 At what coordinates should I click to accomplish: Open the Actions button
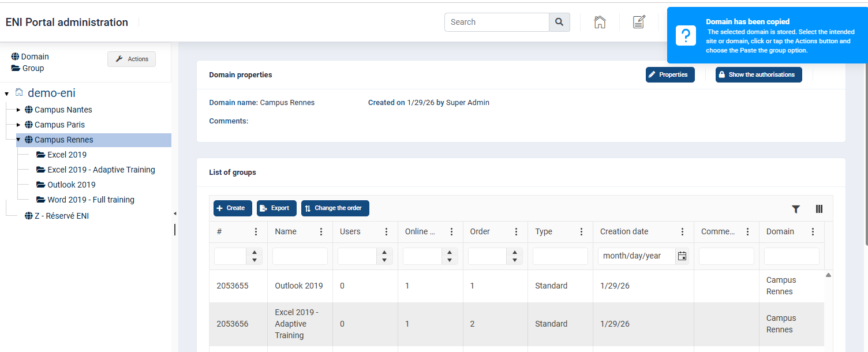(x=132, y=59)
